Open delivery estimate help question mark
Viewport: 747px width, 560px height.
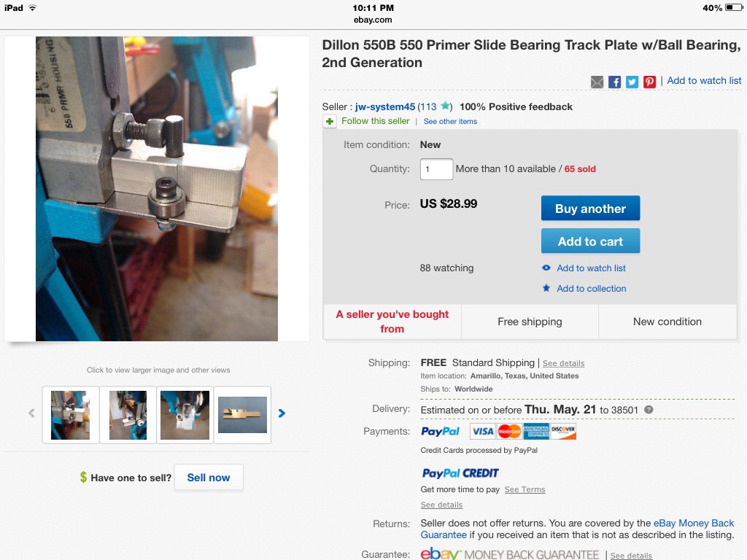649,410
